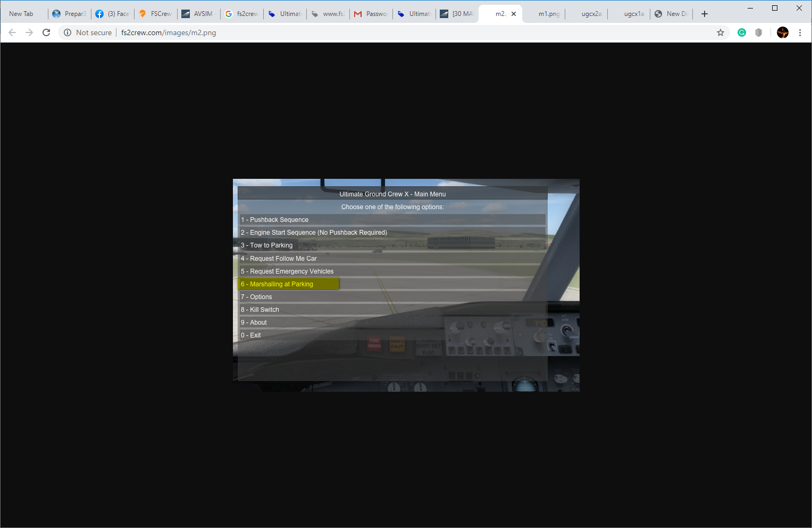This screenshot has height=528, width=812.
Task: Go forward to the next page
Action: click(29, 32)
